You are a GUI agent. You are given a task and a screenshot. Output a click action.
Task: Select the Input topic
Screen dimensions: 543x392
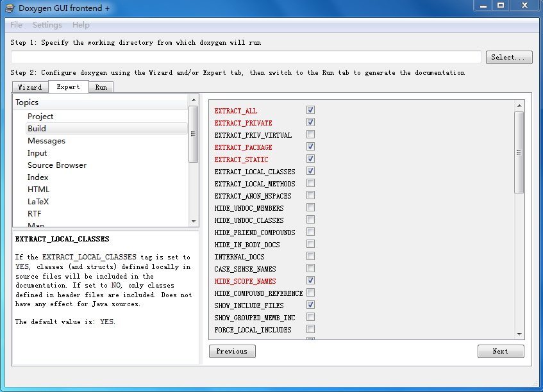37,153
